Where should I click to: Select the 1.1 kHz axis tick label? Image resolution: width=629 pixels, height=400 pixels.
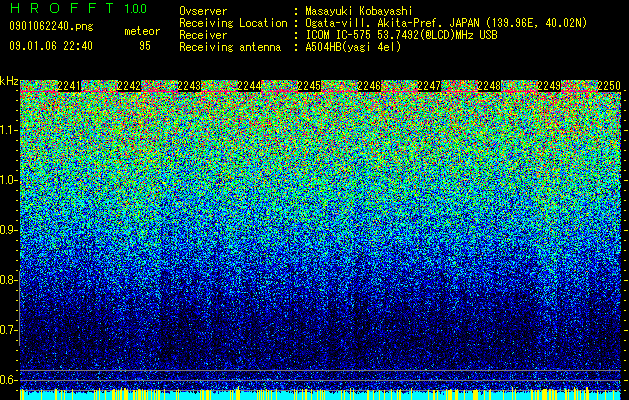(x=9, y=130)
